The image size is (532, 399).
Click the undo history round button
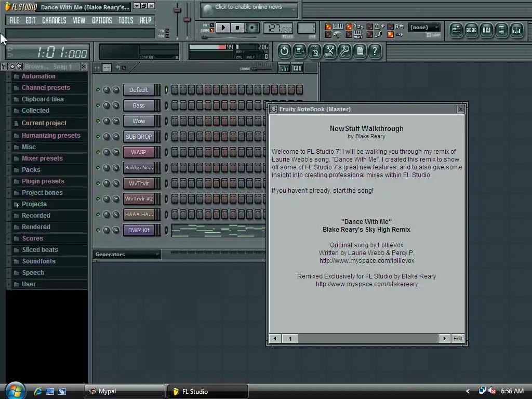284,51
